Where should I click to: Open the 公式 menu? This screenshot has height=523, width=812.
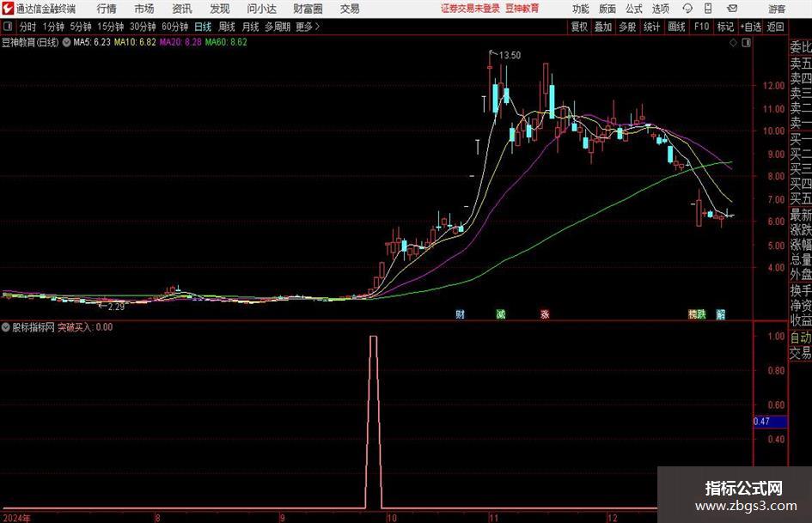tap(634, 9)
